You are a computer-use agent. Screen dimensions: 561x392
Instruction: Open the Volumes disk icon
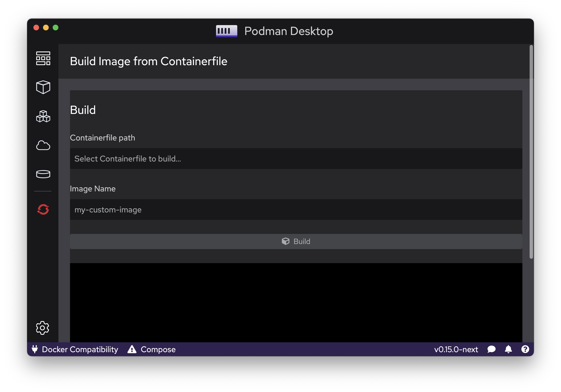[x=43, y=174]
